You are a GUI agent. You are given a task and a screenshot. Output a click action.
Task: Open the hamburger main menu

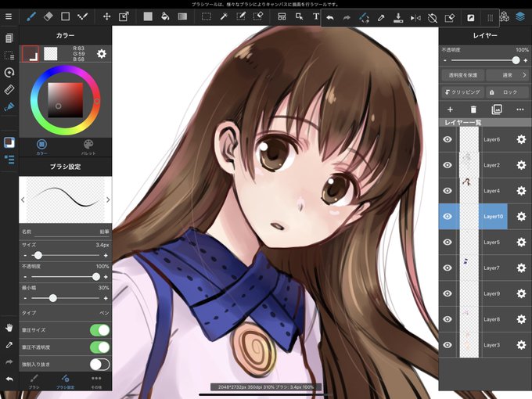tap(9, 16)
